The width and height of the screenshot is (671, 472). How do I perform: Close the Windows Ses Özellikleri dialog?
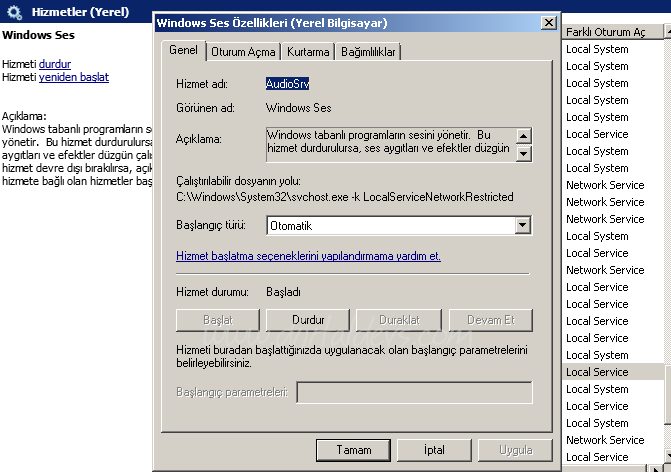[x=547, y=23]
